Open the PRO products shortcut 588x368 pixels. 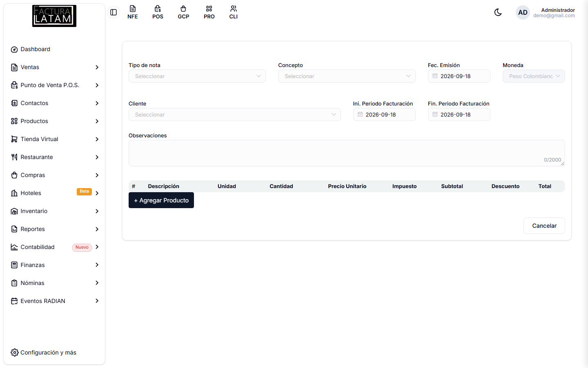(x=209, y=12)
